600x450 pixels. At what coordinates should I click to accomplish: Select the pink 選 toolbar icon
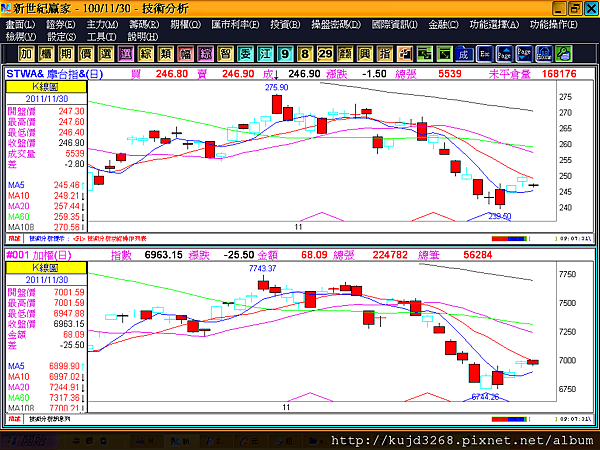coord(126,54)
